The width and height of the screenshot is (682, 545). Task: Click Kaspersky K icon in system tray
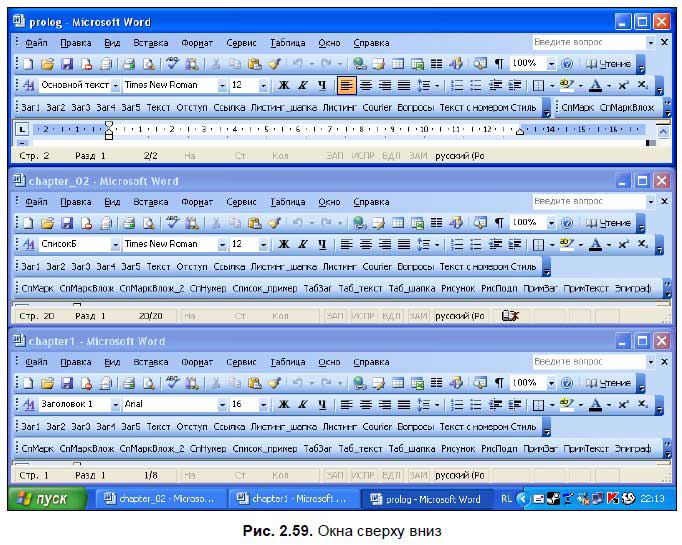point(612,498)
